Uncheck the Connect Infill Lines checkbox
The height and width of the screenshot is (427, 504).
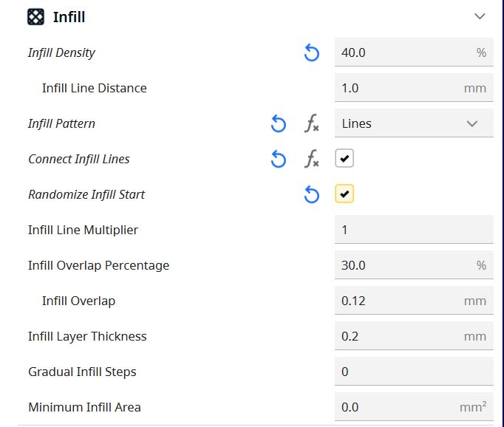(344, 158)
